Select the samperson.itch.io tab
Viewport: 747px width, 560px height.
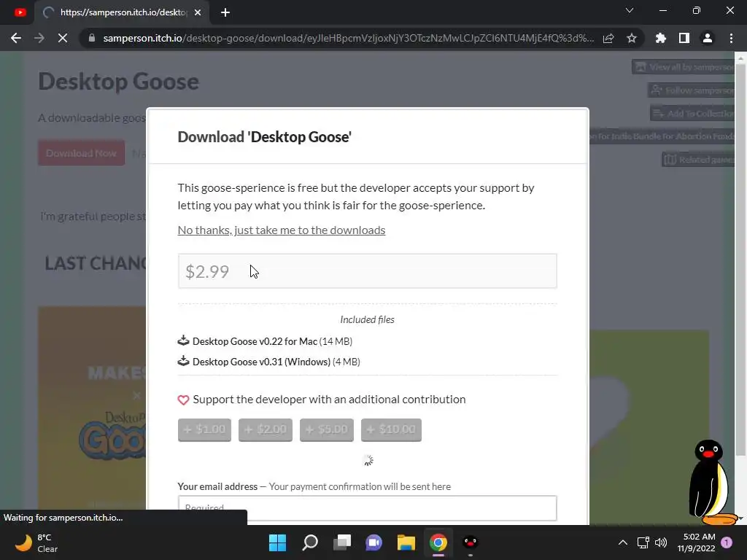[x=122, y=12]
